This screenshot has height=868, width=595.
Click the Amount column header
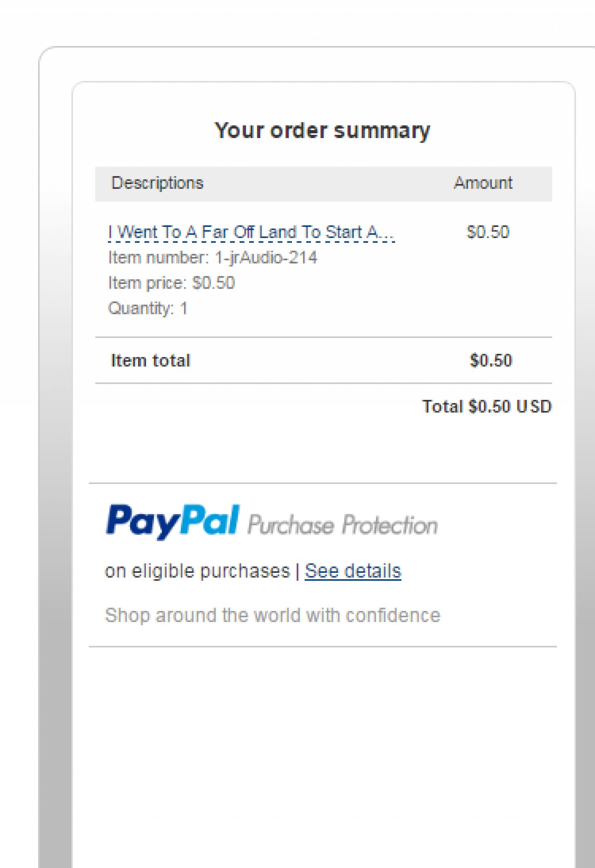pyautogui.click(x=483, y=183)
